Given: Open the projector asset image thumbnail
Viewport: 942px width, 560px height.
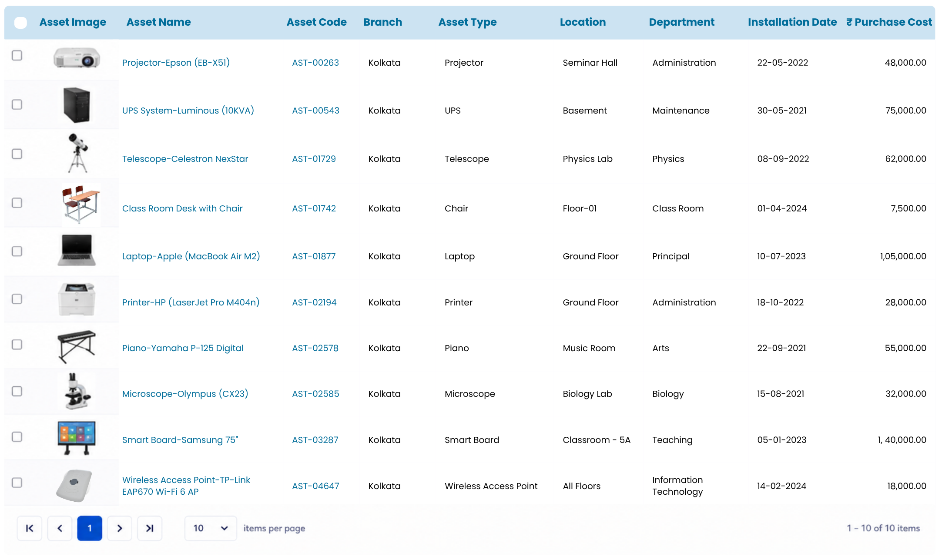Looking at the screenshot, I should [x=77, y=58].
